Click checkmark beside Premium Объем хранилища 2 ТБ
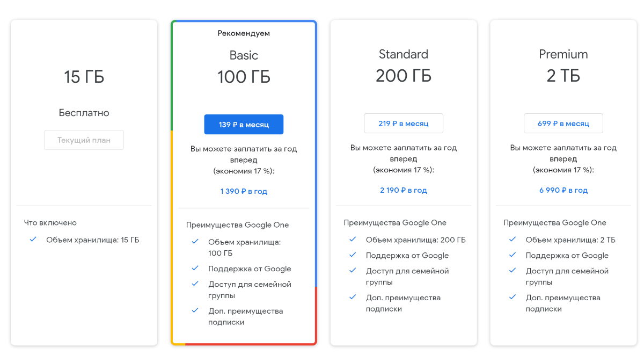Image resolution: width=644 pixels, height=355 pixels. 513,240
